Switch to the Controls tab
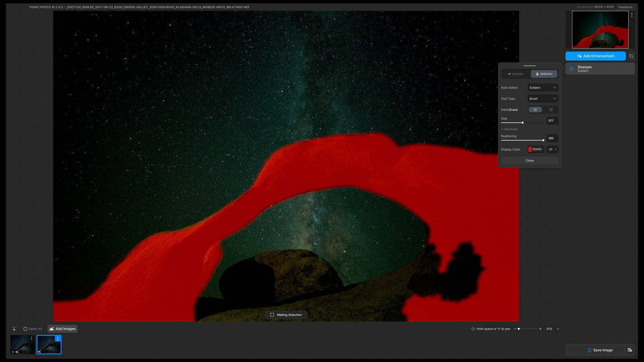The height and width of the screenshot is (362, 644). pos(515,74)
